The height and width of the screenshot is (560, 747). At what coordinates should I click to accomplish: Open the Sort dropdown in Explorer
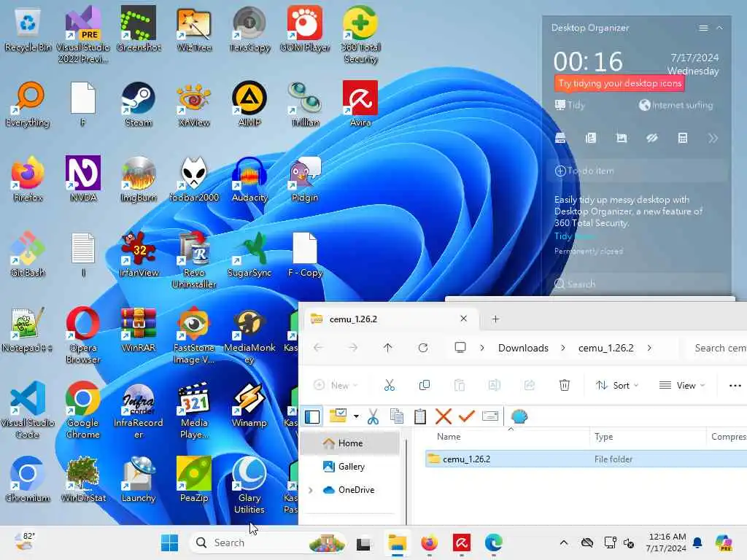tap(617, 385)
